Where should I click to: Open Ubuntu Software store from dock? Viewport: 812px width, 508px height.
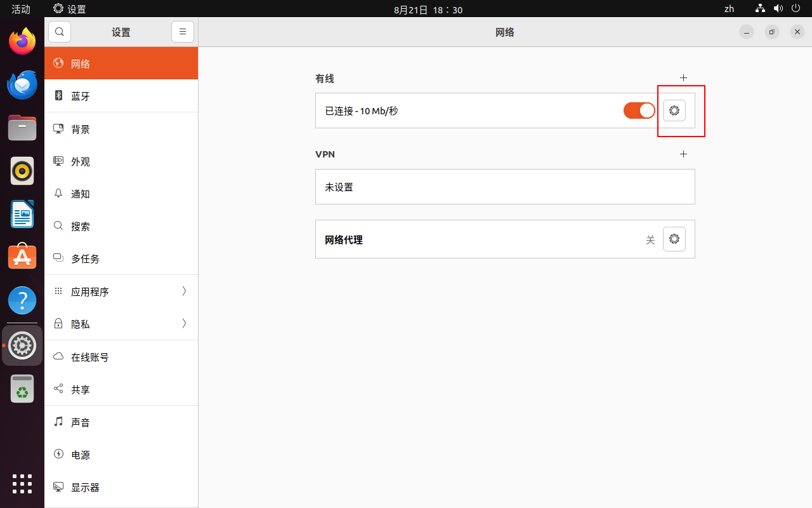pyautogui.click(x=22, y=257)
